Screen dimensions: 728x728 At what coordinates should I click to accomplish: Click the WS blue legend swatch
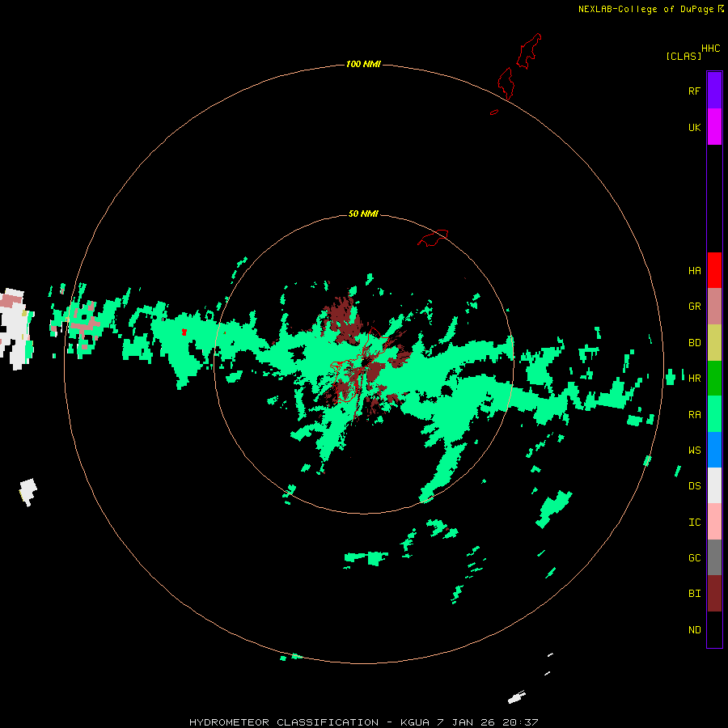(x=714, y=450)
